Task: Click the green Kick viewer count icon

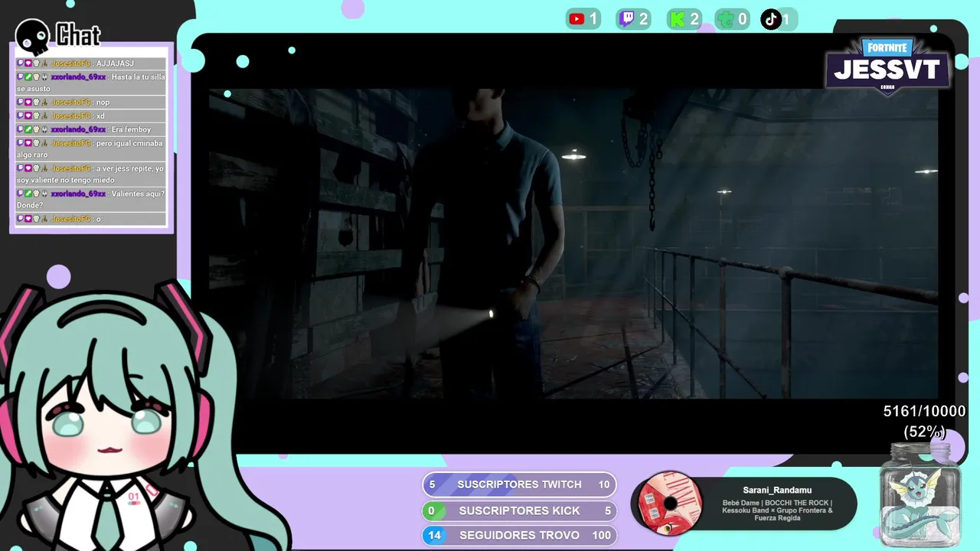Action: (x=677, y=19)
